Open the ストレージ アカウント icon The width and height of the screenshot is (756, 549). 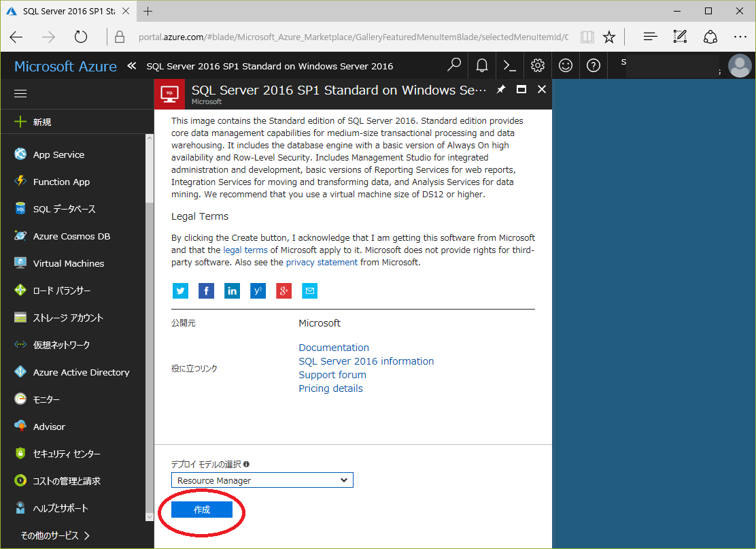[20, 317]
